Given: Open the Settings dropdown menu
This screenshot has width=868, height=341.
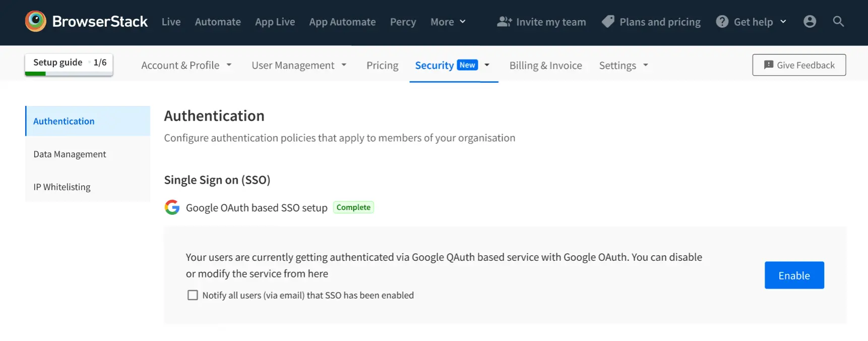Looking at the screenshot, I should point(623,65).
